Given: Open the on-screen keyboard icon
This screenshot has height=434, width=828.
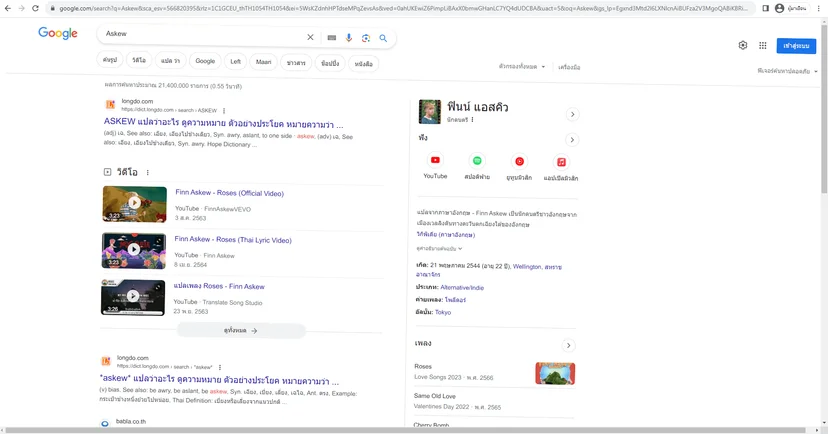Looking at the screenshot, I should 332,38.
